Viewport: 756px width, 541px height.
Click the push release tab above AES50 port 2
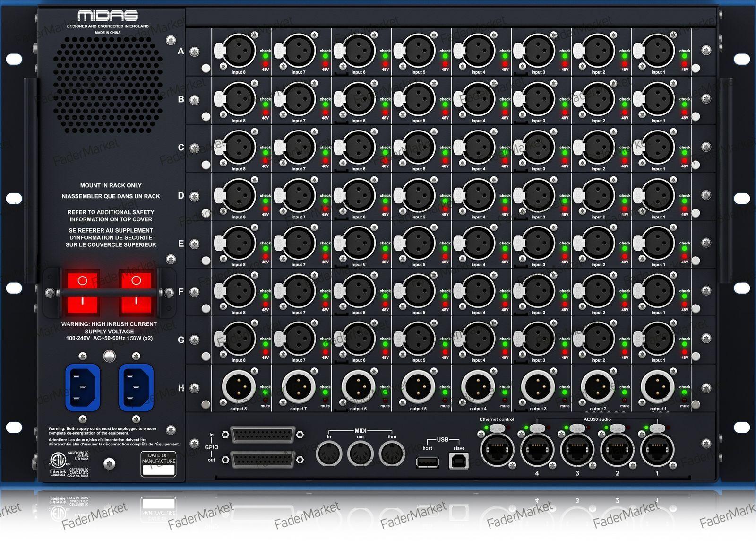pos(617,428)
